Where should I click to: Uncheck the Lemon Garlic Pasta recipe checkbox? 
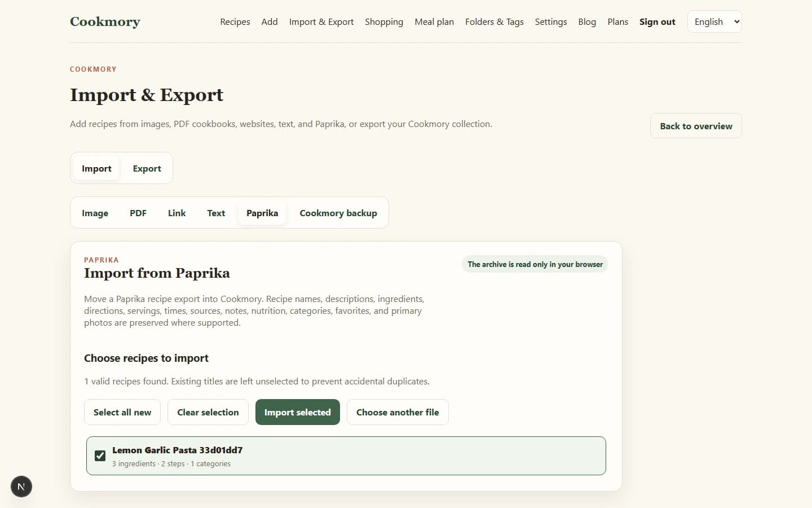pyautogui.click(x=100, y=456)
